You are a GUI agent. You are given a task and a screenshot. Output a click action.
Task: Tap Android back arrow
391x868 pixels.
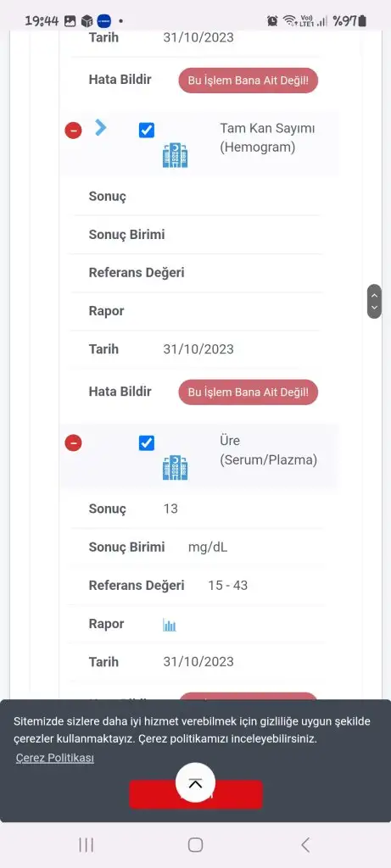(305, 844)
